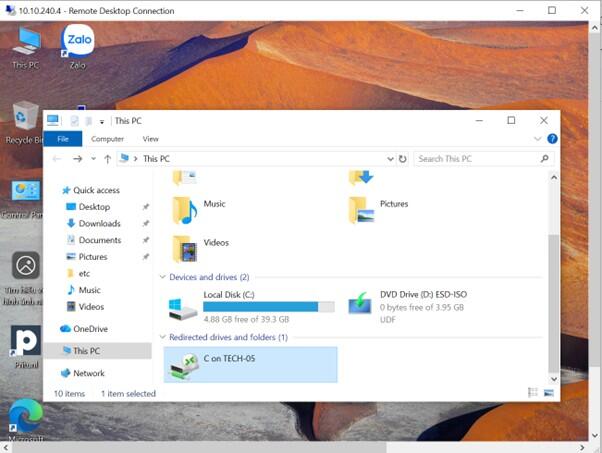Select C on TECH-05 redirected drive
Image resolution: width=602 pixels, height=453 pixels.
(x=250, y=365)
